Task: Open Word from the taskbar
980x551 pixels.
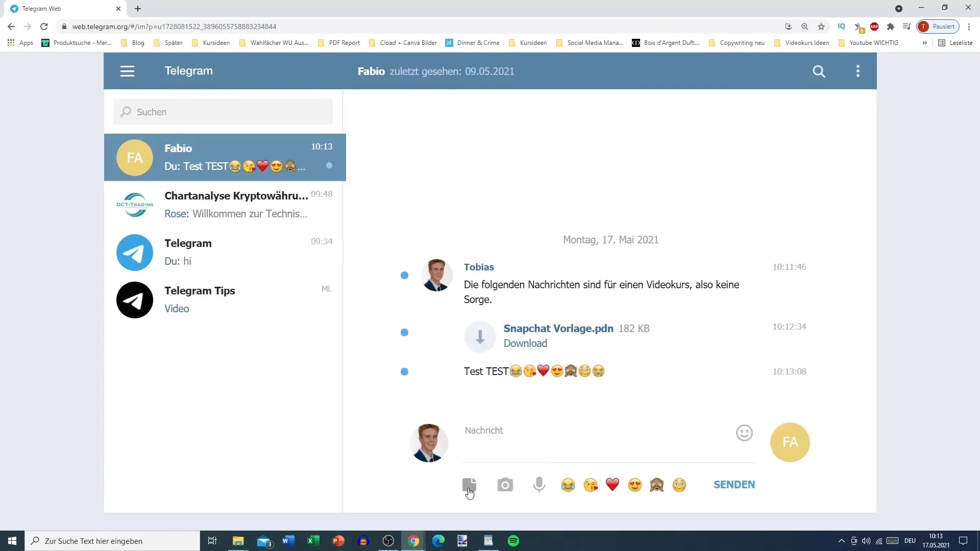Action: (288, 541)
